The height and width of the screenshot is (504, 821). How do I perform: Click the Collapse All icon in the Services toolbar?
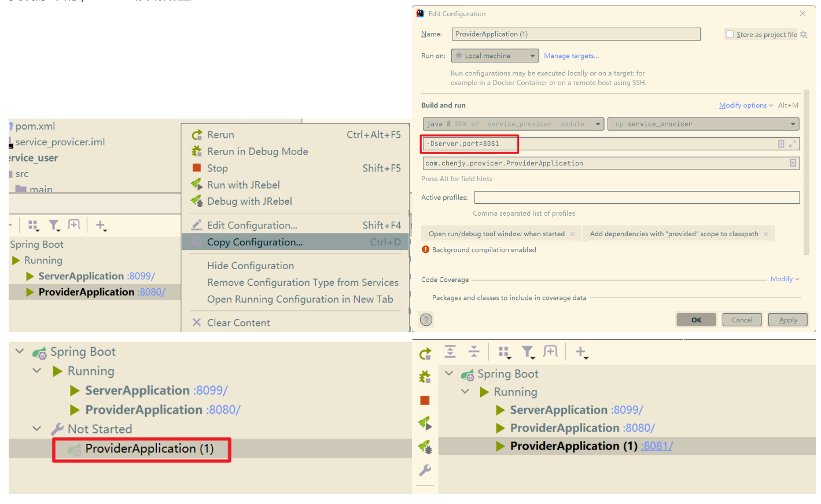[x=474, y=351]
